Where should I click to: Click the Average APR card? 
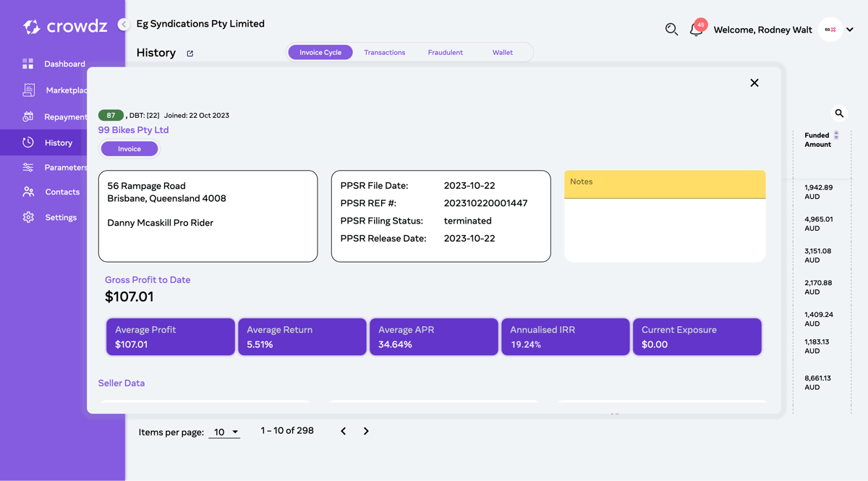pos(434,337)
